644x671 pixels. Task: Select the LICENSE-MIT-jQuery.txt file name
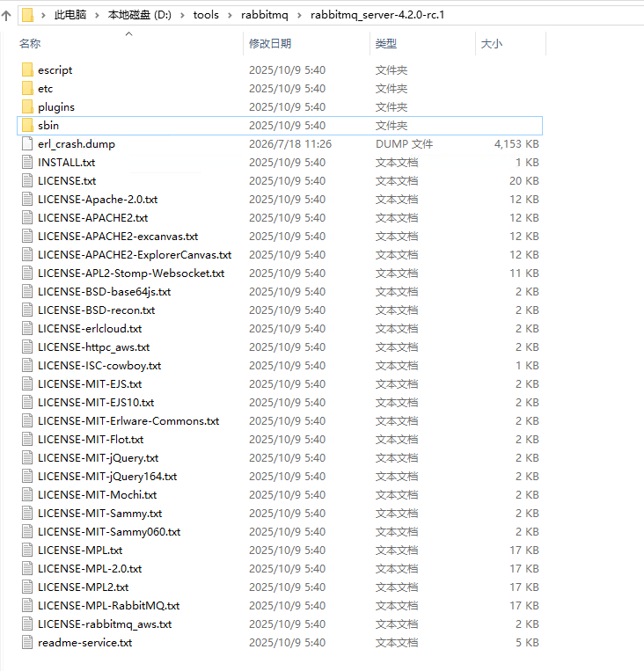point(98,458)
